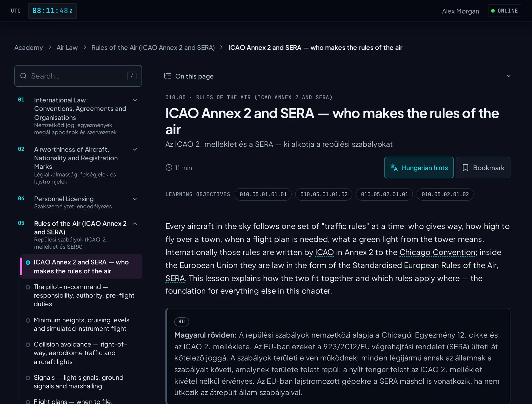Image resolution: width=532 pixels, height=404 pixels.
Task: Click the search magnifier icon
Action: tap(23, 76)
